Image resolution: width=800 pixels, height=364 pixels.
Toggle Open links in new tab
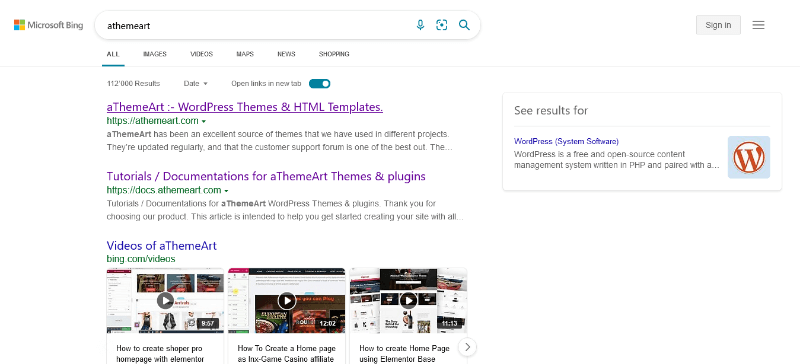point(319,84)
